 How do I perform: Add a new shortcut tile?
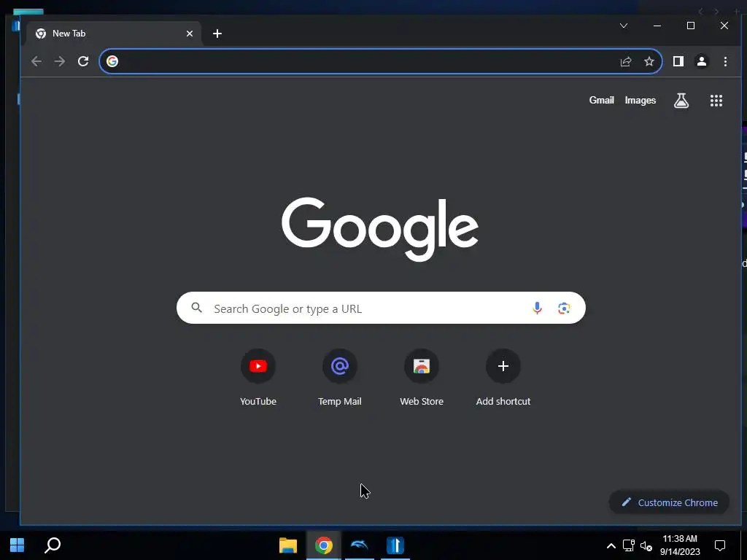click(503, 378)
